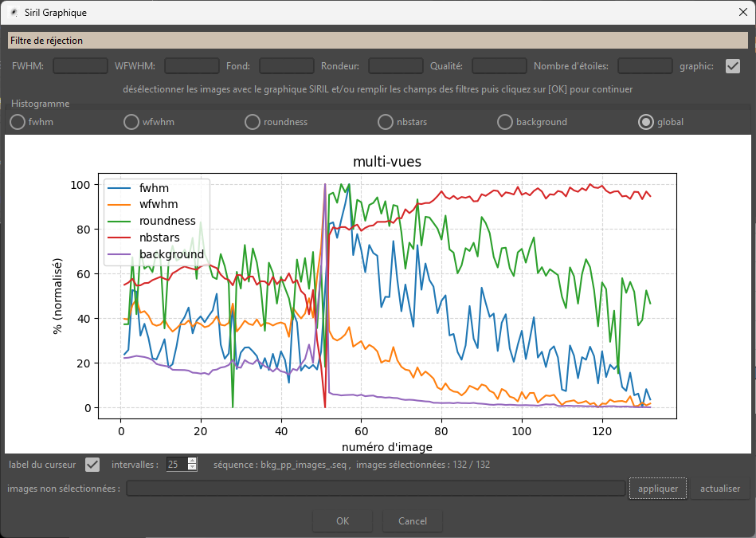Click the deselect images instruction text
The height and width of the screenshot is (538, 756).
pos(378,89)
